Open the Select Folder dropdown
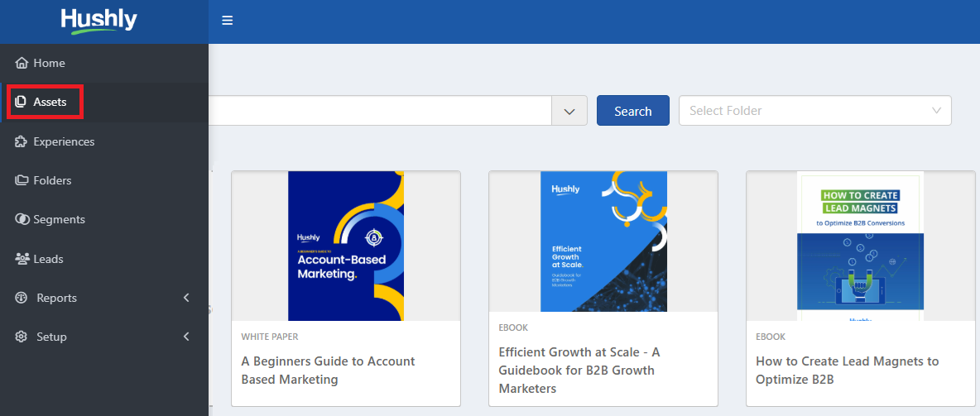This screenshot has height=416, width=980. (815, 111)
